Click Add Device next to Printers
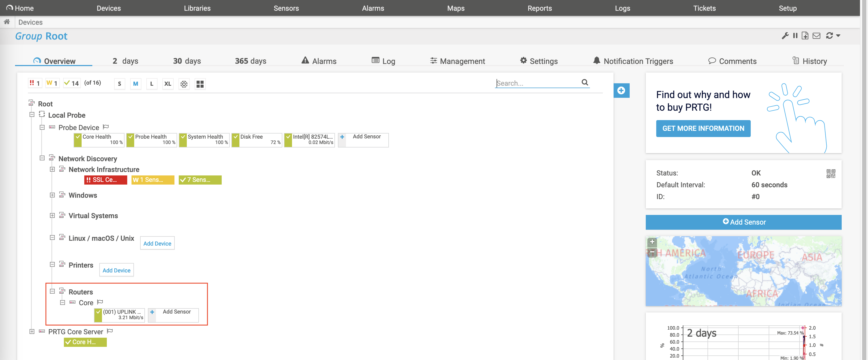 point(116,270)
